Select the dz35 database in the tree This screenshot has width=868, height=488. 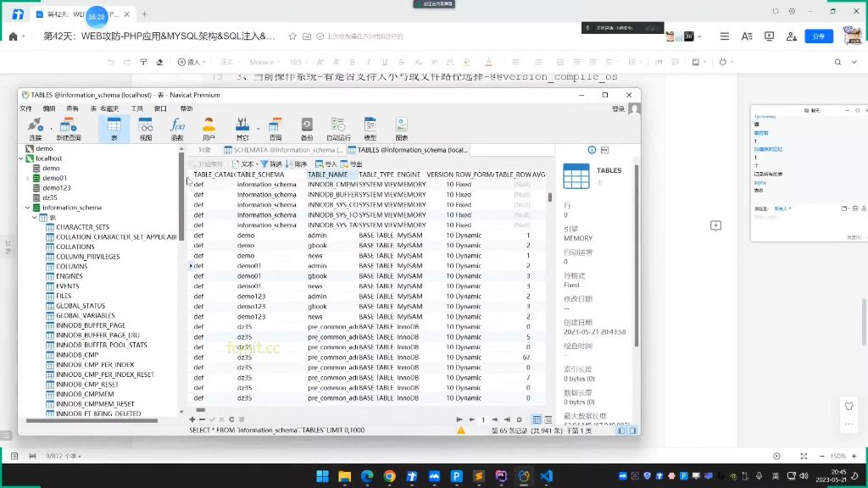50,197
